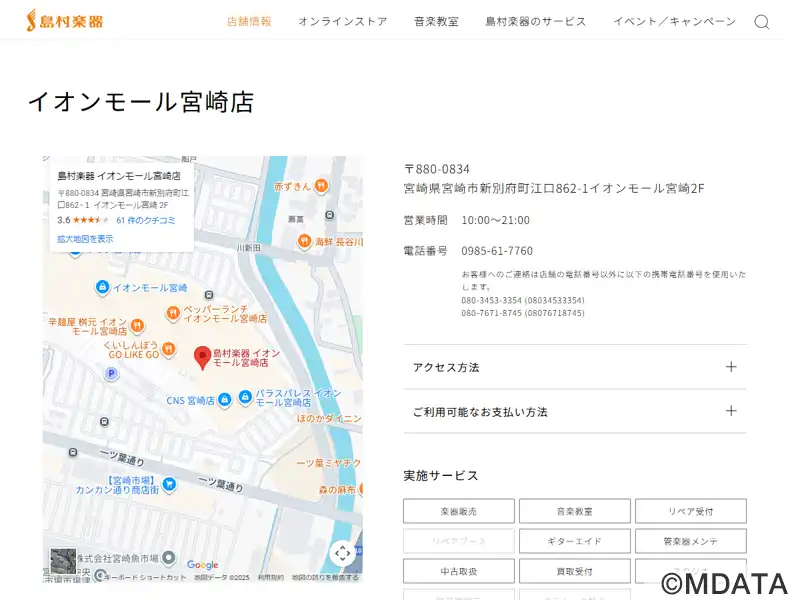Open the オンラインストア menu item
The height and width of the screenshot is (600, 800).
tap(342, 21)
